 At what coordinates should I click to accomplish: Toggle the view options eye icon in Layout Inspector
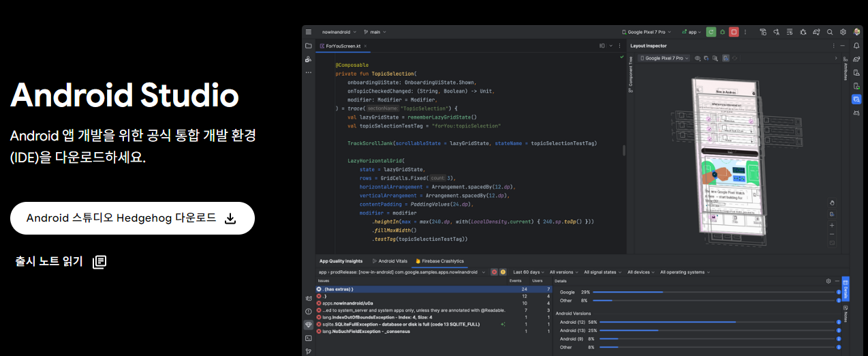[698, 58]
